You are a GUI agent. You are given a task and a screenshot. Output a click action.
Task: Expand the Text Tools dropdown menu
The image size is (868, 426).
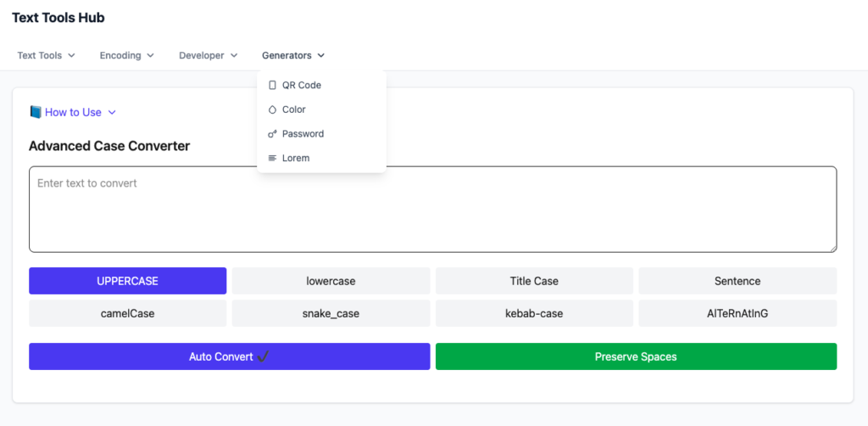pos(46,55)
